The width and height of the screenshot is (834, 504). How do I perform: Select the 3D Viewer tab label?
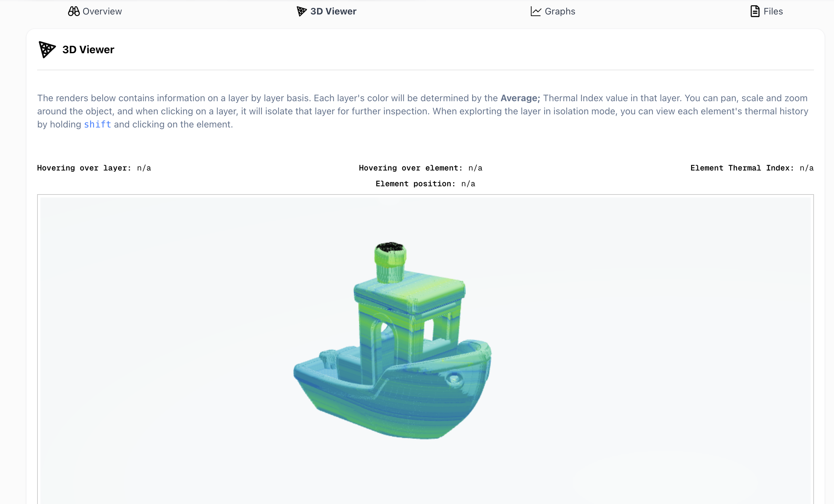[333, 11]
